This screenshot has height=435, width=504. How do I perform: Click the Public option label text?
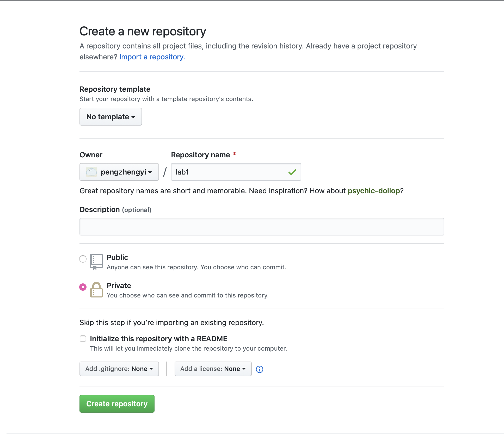(117, 257)
